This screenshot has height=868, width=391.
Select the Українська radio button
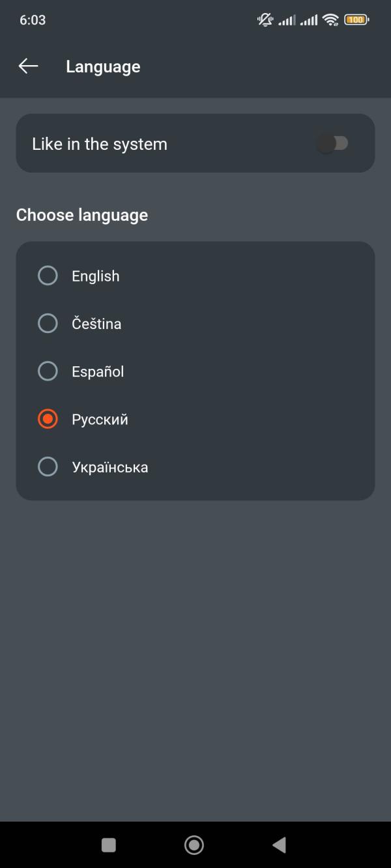click(48, 467)
